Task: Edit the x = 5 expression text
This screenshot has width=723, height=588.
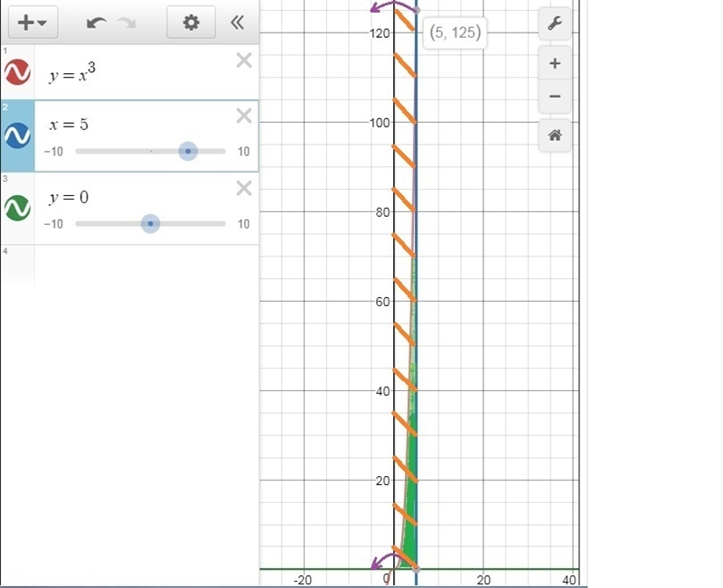Action: pyautogui.click(x=69, y=125)
